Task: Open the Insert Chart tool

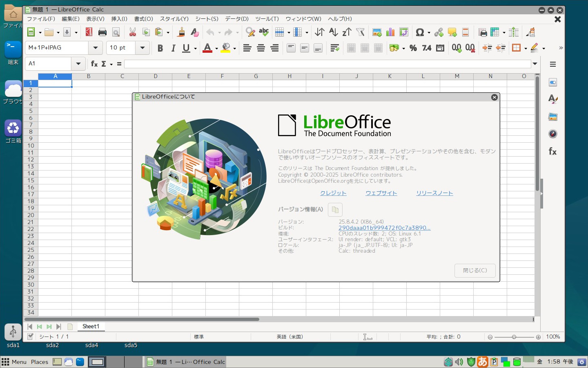Action: point(390,32)
